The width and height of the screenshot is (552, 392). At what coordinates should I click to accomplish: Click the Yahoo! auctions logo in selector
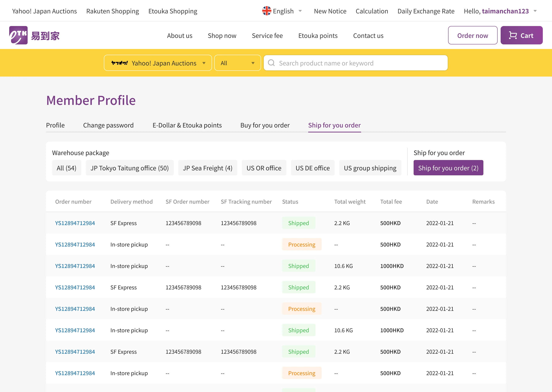click(x=119, y=63)
